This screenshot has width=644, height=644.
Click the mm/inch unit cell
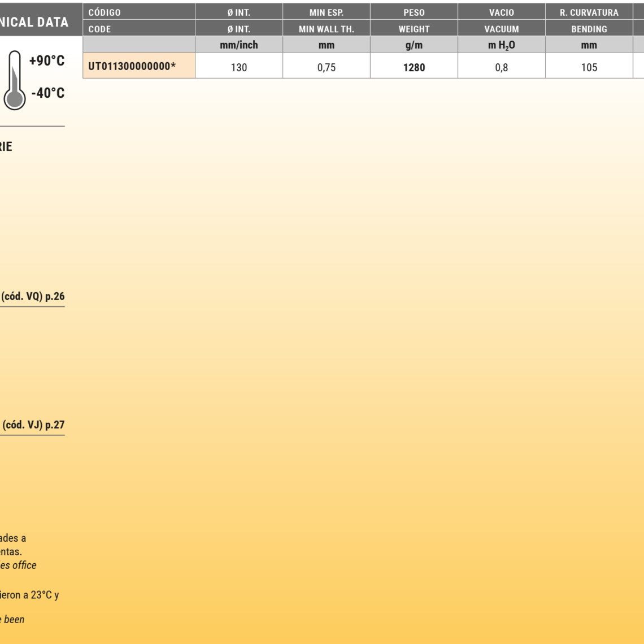click(239, 45)
